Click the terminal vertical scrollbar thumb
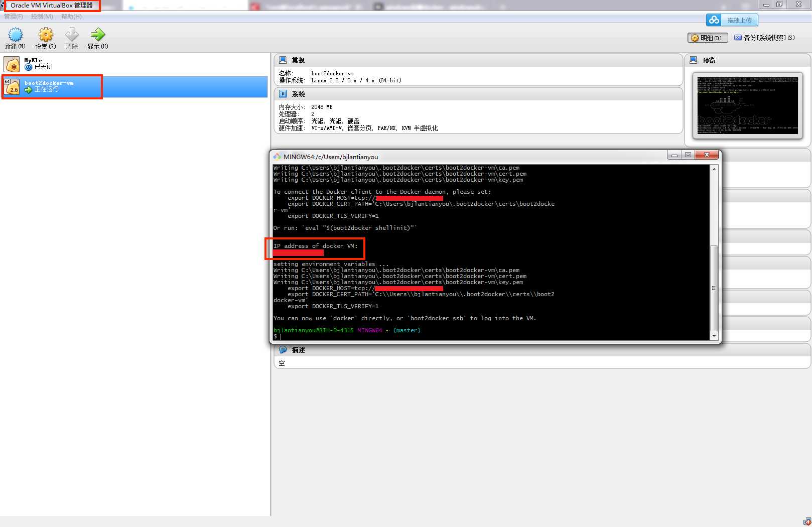This screenshot has width=812, height=527. point(714,288)
